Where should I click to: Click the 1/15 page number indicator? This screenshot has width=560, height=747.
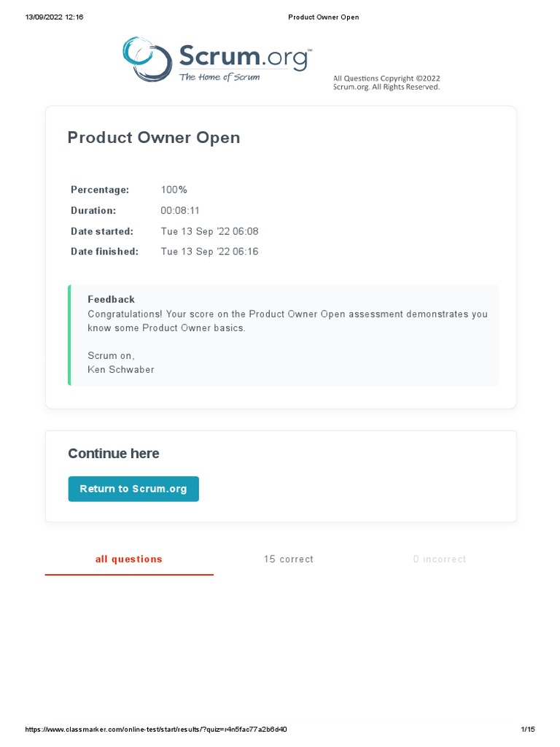(x=528, y=729)
